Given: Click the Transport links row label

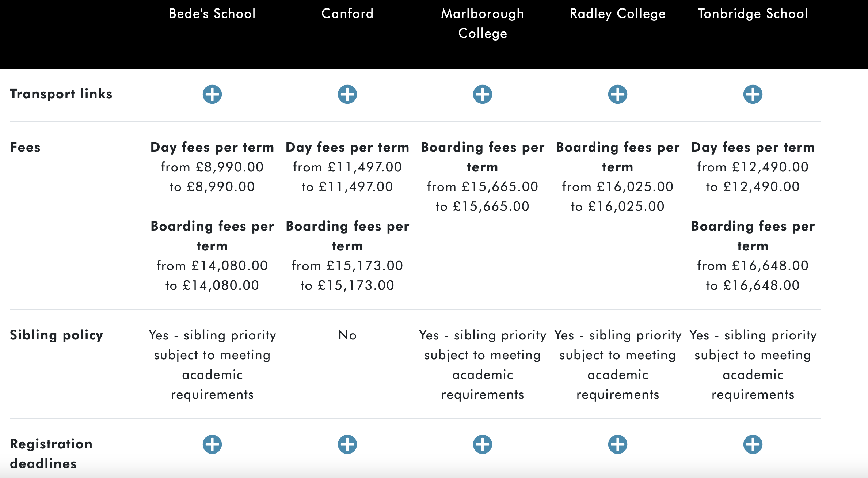Looking at the screenshot, I should pos(61,94).
